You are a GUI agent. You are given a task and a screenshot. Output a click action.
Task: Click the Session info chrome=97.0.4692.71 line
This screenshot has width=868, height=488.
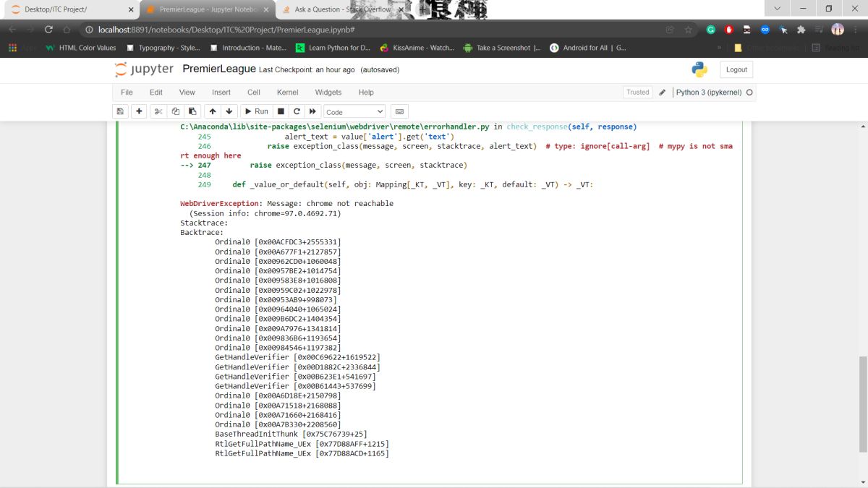[265, 213]
